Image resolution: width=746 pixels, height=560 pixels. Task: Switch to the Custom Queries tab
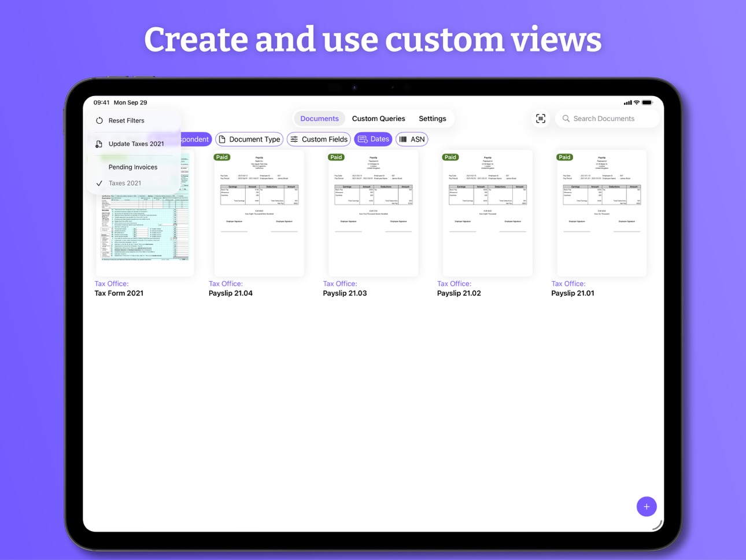(379, 119)
